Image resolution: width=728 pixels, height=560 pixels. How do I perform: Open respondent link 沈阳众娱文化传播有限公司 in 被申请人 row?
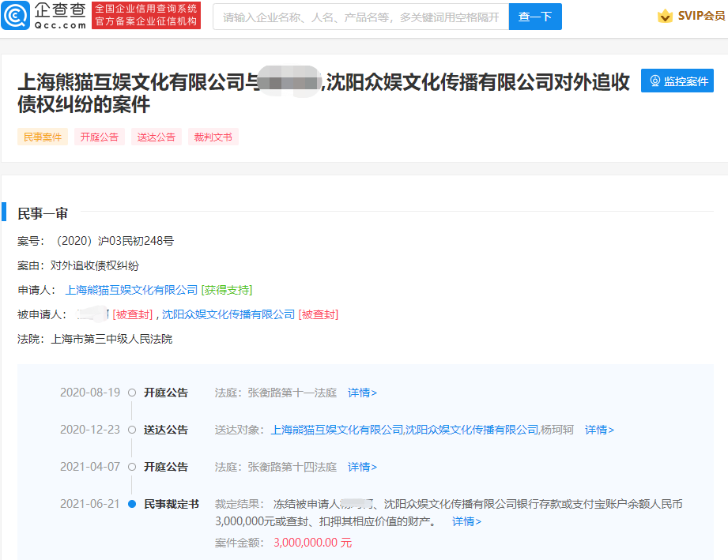click(228, 314)
